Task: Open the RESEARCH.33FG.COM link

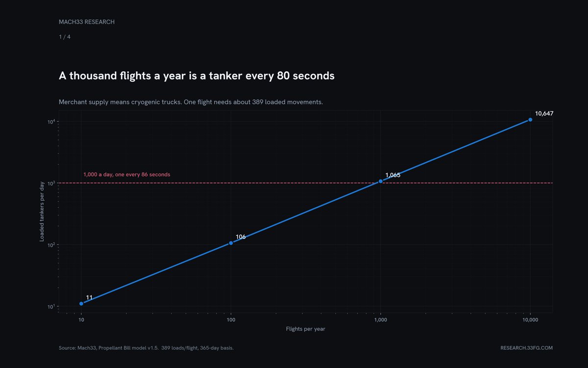Action: [x=526, y=348]
